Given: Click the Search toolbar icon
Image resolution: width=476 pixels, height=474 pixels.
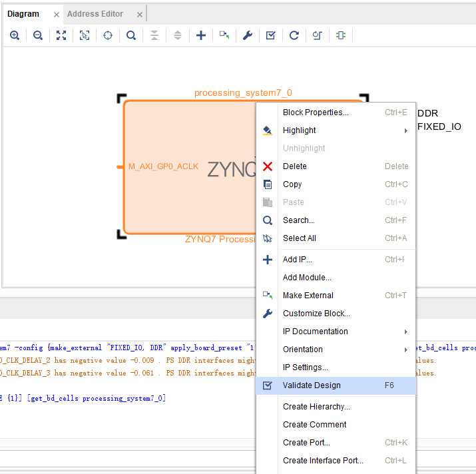Looking at the screenshot, I should (131, 35).
